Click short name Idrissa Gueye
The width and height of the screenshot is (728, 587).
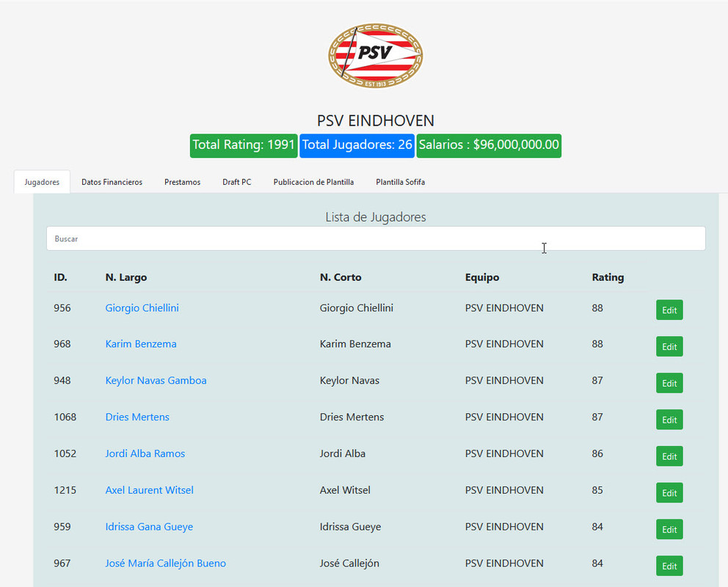350,527
